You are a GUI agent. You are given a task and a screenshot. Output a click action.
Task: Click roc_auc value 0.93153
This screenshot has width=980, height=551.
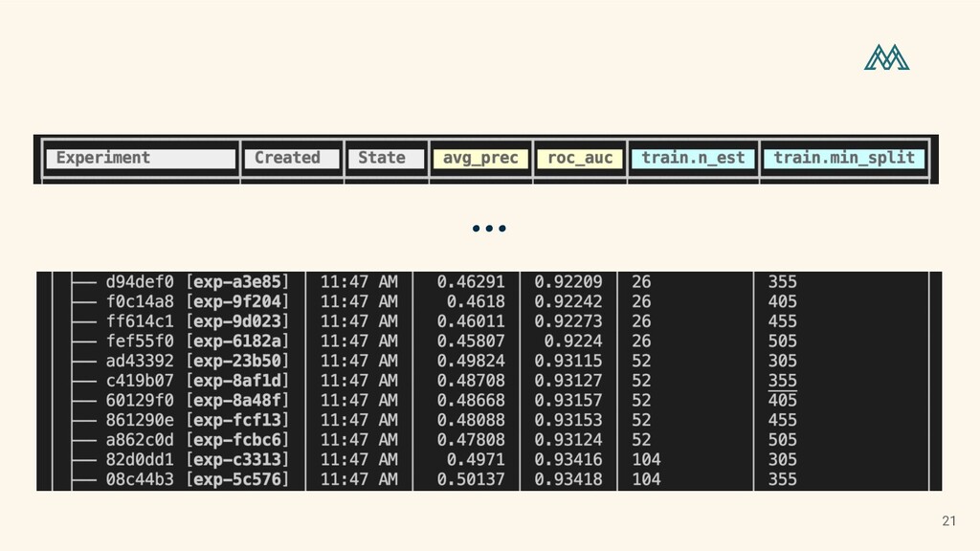coord(568,421)
